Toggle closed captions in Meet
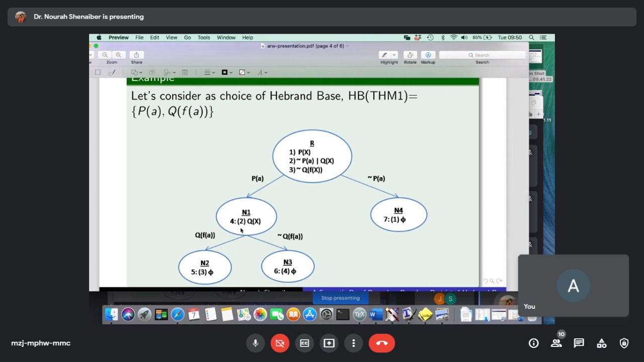 pos(304,343)
